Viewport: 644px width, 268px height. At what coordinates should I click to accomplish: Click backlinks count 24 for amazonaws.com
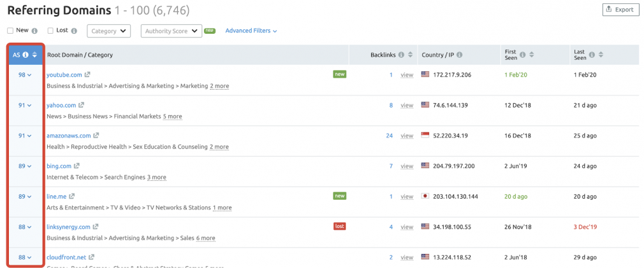click(390, 136)
